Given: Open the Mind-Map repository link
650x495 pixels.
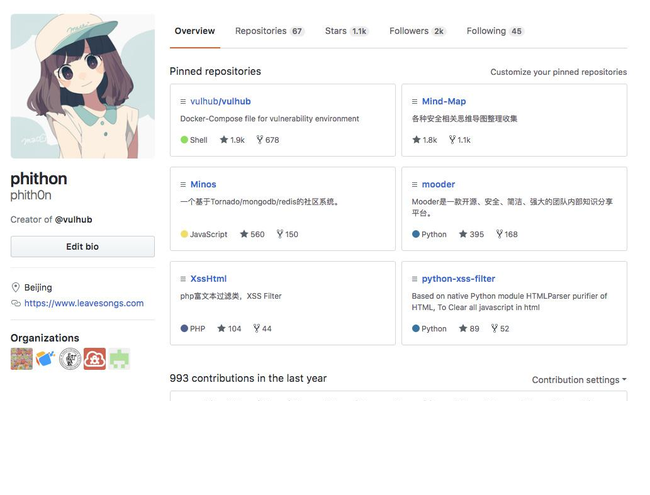Looking at the screenshot, I should (444, 102).
